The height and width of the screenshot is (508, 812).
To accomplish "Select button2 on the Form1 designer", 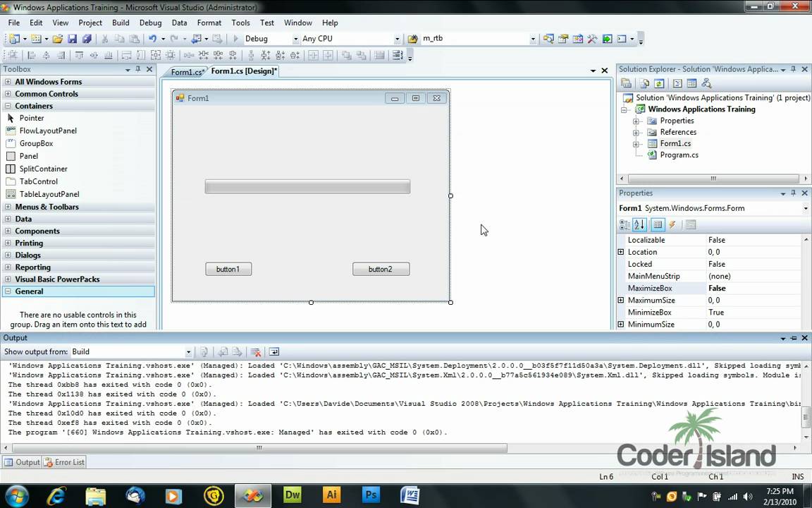I will coord(381,269).
